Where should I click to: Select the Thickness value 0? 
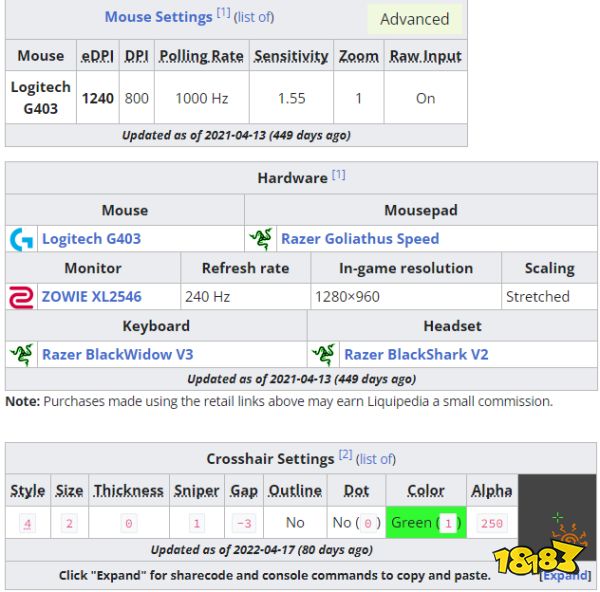tap(129, 523)
